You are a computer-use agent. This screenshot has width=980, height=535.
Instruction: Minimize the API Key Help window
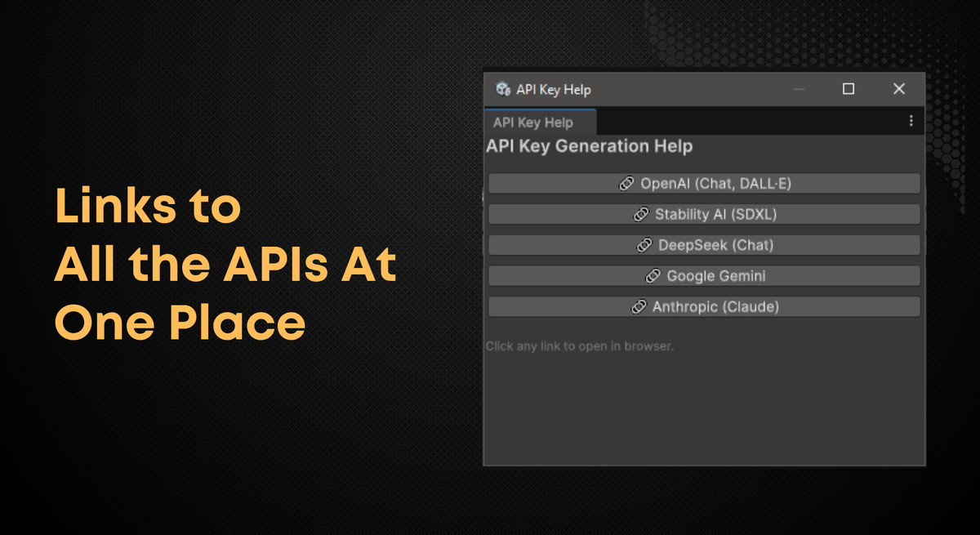(x=800, y=89)
